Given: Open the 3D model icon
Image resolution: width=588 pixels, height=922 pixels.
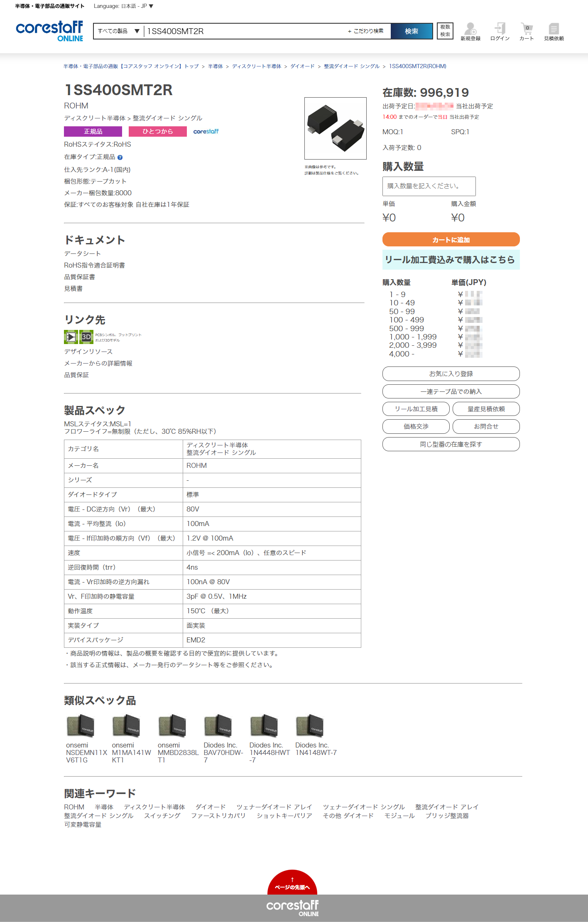Looking at the screenshot, I should click(x=86, y=337).
